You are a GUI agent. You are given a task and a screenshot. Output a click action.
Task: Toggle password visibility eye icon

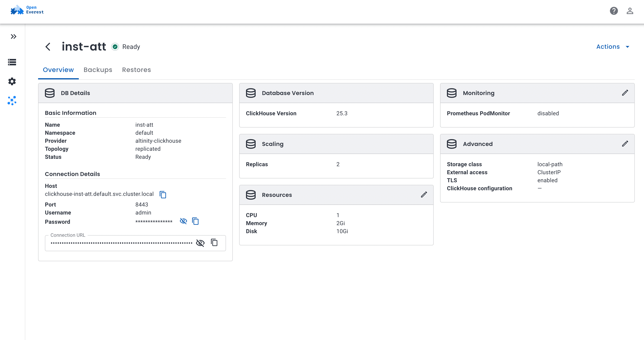tap(183, 221)
